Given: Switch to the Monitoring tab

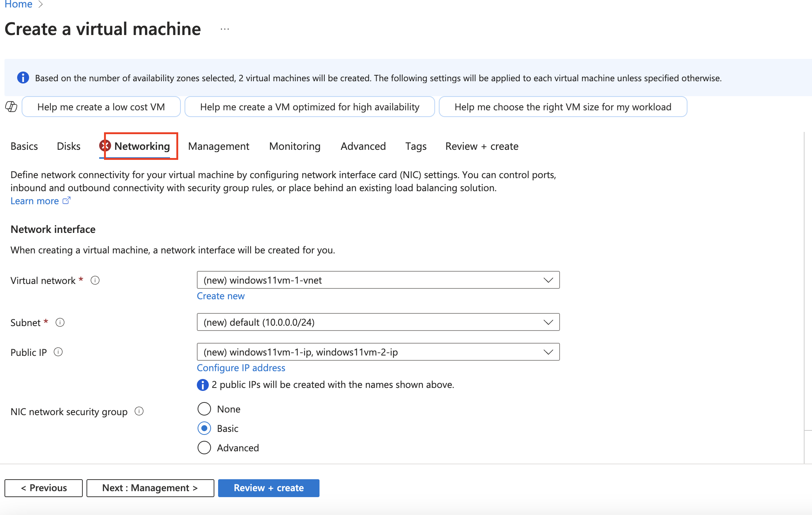Looking at the screenshot, I should point(295,146).
